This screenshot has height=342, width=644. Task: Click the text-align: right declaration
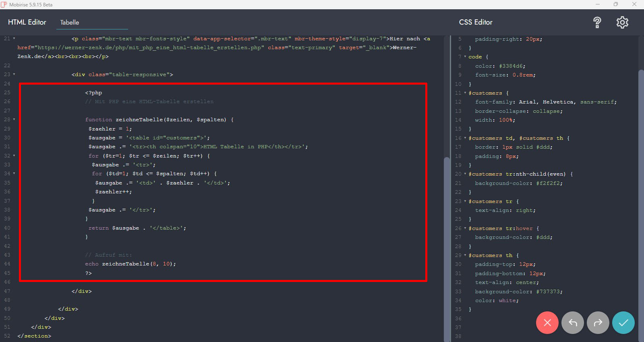pyautogui.click(x=505, y=210)
